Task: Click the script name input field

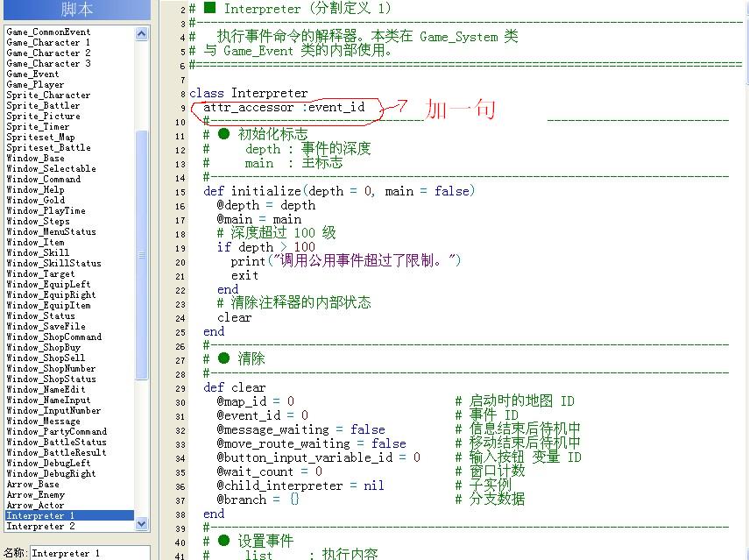Action: point(90,553)
